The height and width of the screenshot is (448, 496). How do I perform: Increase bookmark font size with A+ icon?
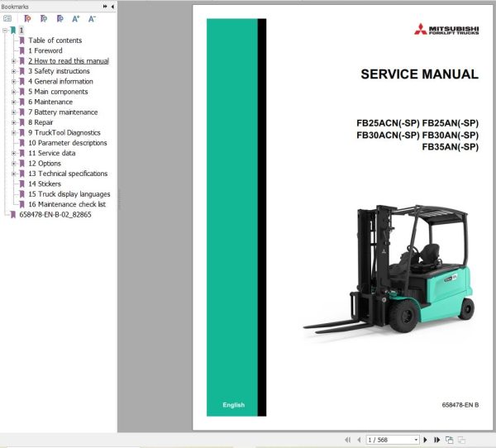[75, 19]
